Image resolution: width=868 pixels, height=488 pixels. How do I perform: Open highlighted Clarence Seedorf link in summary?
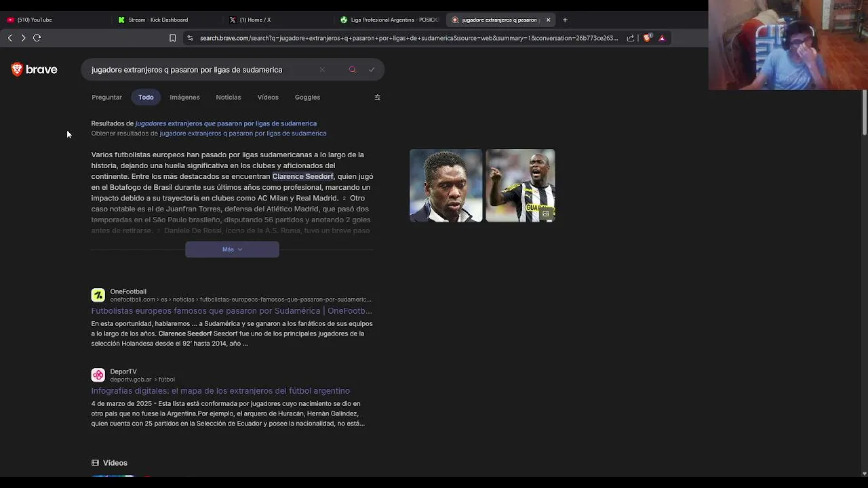point(302,176)
